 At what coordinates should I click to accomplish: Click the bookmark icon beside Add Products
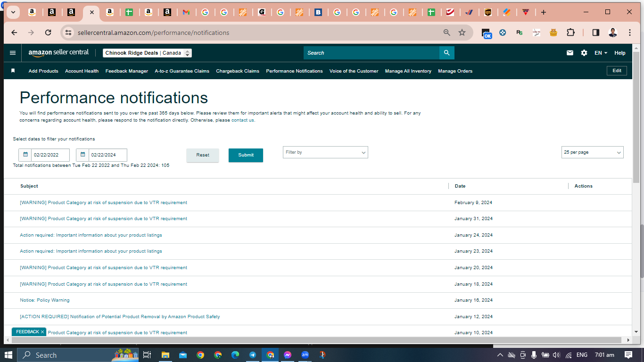tap(13, 71)
